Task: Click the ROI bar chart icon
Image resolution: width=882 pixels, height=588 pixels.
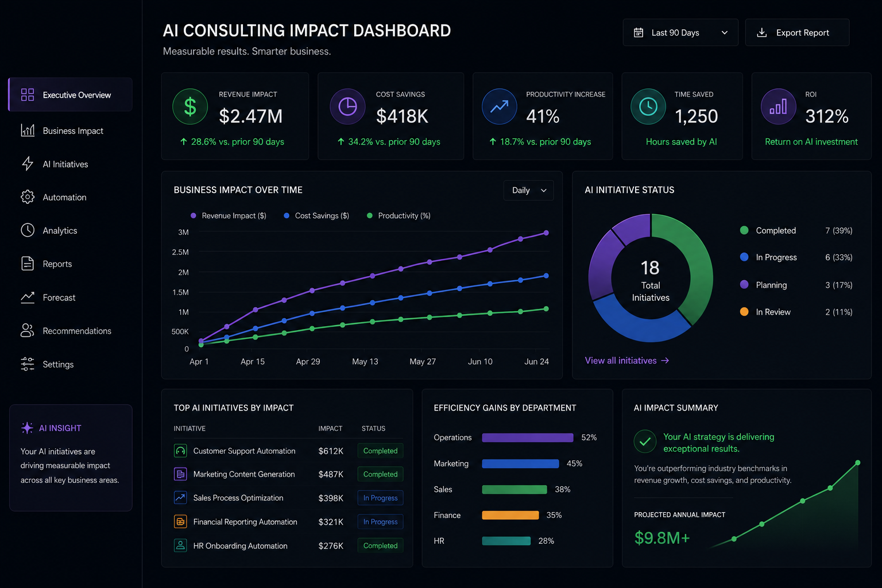Action: [x=779, y=106]
